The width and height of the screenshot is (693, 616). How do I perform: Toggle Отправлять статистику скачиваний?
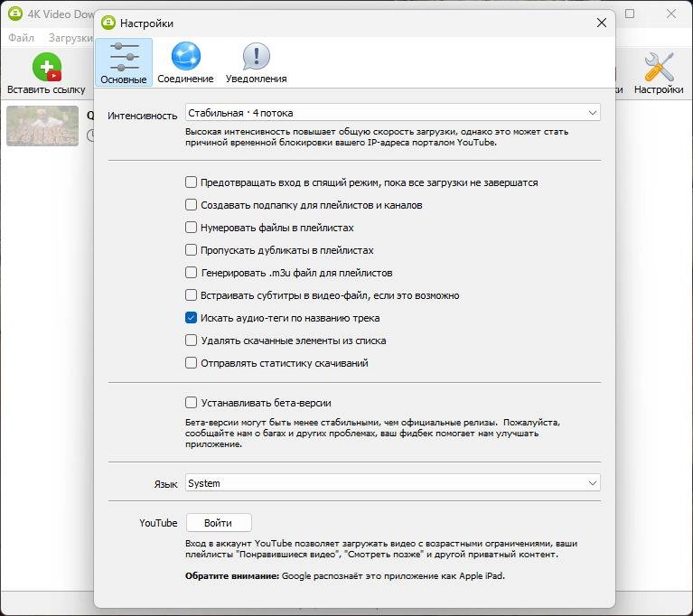coord(191,363)
